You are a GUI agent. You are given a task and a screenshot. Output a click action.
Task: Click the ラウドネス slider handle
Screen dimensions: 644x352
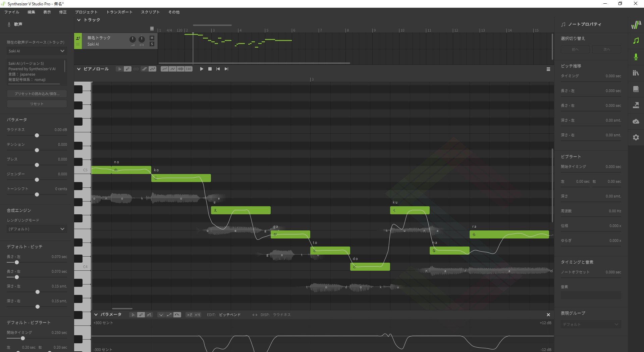37,135
